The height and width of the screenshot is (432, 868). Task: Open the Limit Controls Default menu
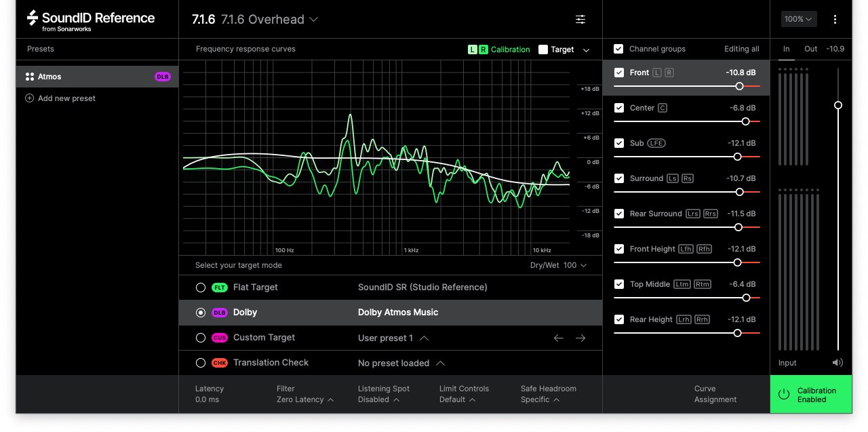click(x=464, y=394)
